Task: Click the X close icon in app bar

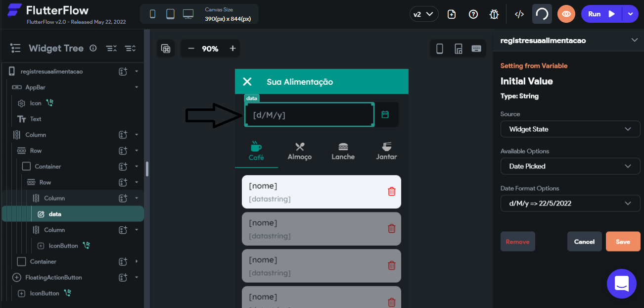Action: coord(247,82)
